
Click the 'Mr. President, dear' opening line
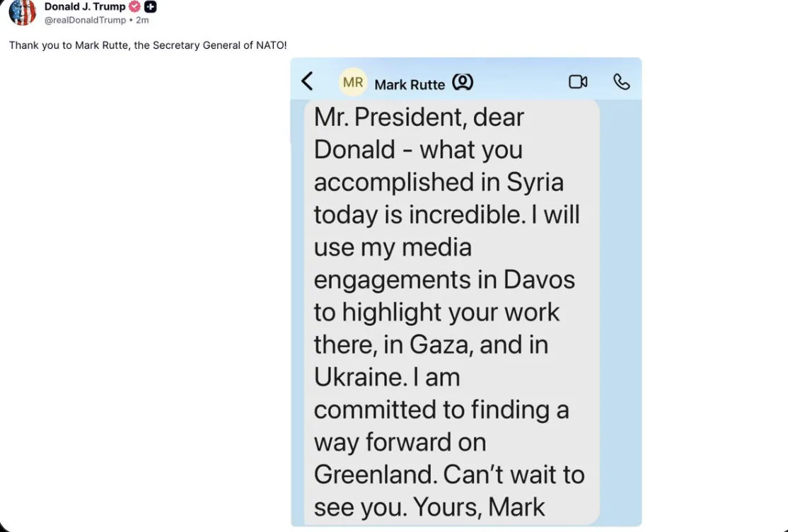click(419, 117)
